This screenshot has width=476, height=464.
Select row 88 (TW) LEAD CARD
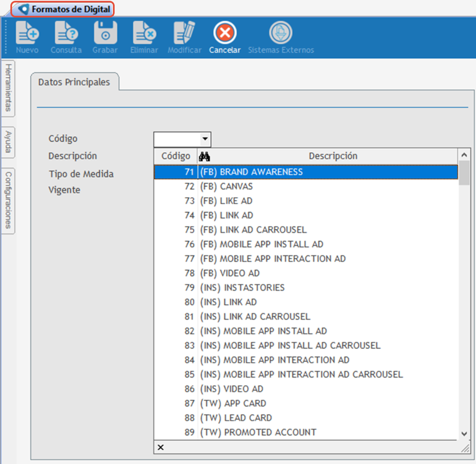pos(306,418)
